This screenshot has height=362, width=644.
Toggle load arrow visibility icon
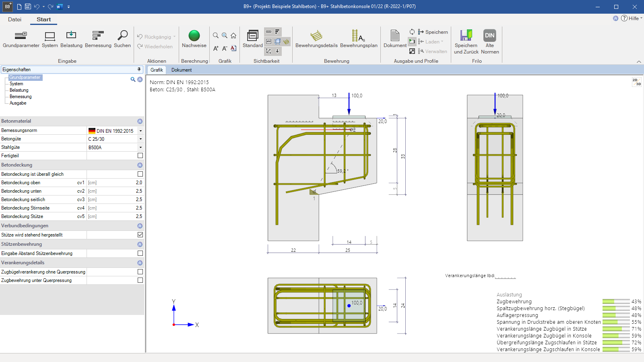(277, 51)
